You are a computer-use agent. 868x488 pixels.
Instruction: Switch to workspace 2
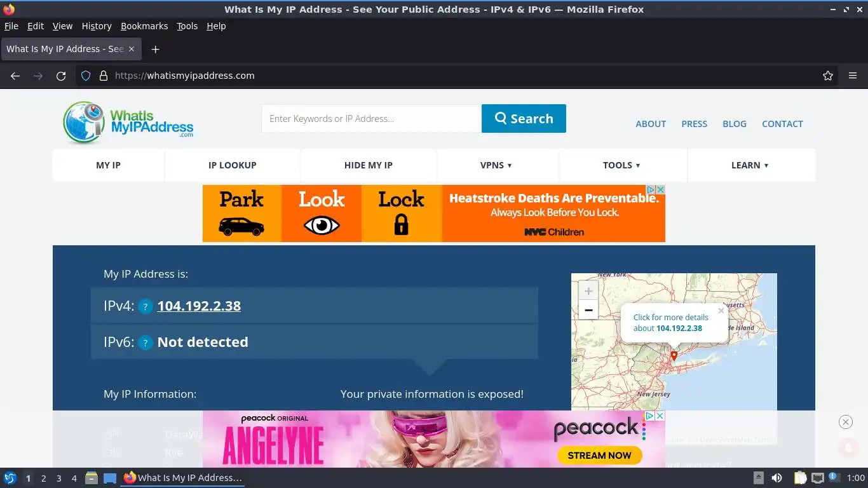click(x=43, y=478)
